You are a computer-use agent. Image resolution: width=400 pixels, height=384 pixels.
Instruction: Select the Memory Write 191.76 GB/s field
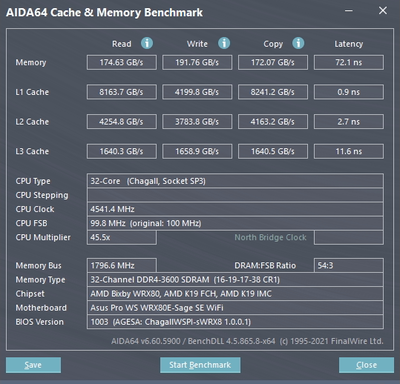coord(197,63)
